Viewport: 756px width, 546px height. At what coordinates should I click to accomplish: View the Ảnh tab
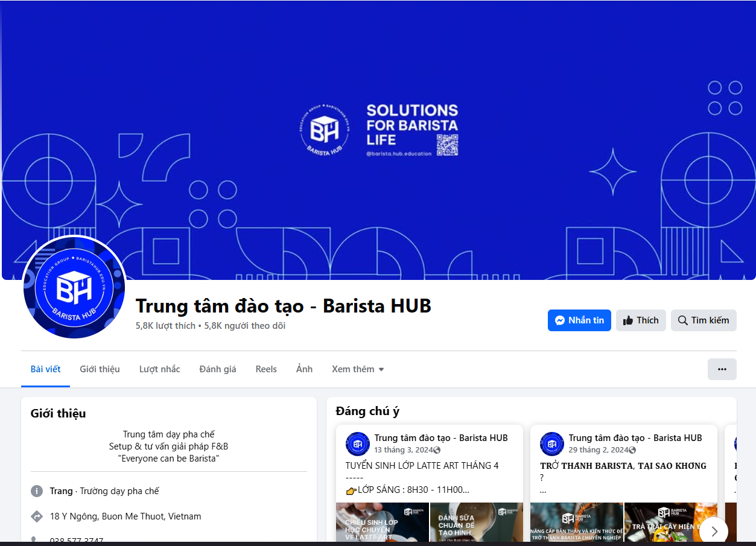click(305, 369)
